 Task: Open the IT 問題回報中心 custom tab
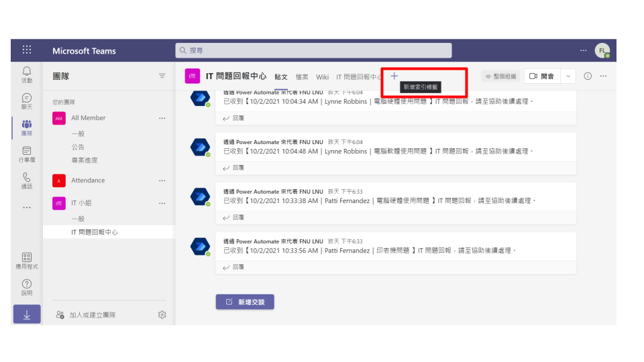(358, 76)
